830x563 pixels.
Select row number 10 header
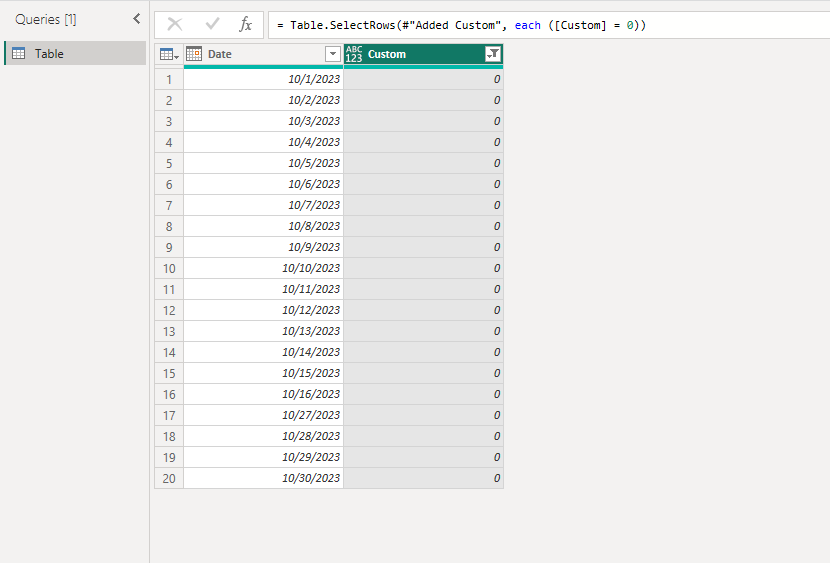tap(169, 268)
